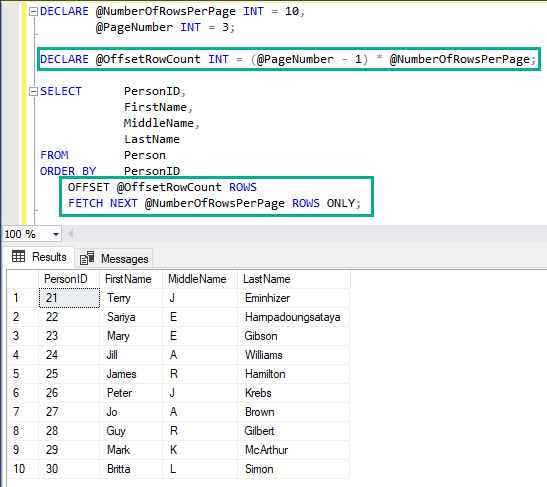Select PersonID cell 22
547x487 pixels.
point(69,317)
